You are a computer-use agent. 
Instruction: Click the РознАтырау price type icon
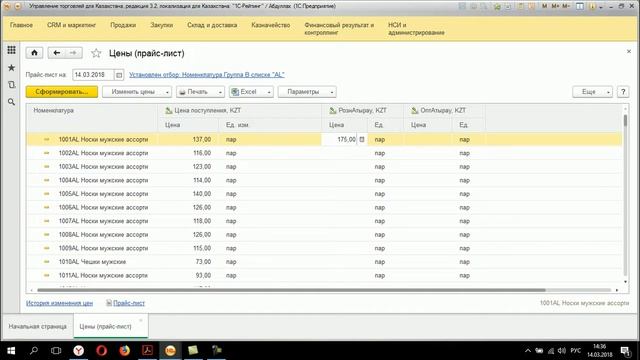pos(333,111)
